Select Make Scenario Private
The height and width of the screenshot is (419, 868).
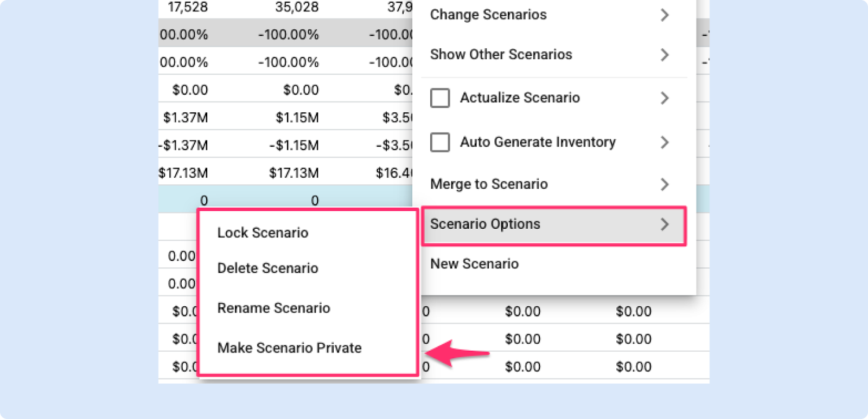tap(289, 347)
